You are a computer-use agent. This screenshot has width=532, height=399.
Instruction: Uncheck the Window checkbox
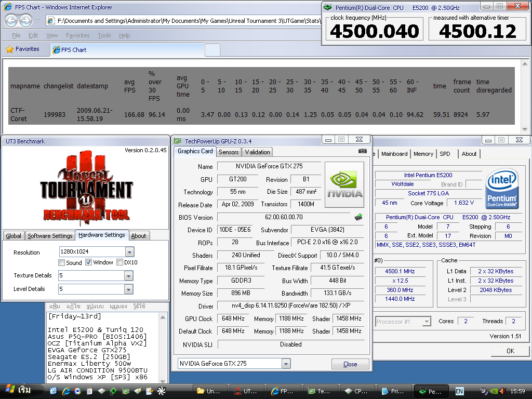click(88, 262)
